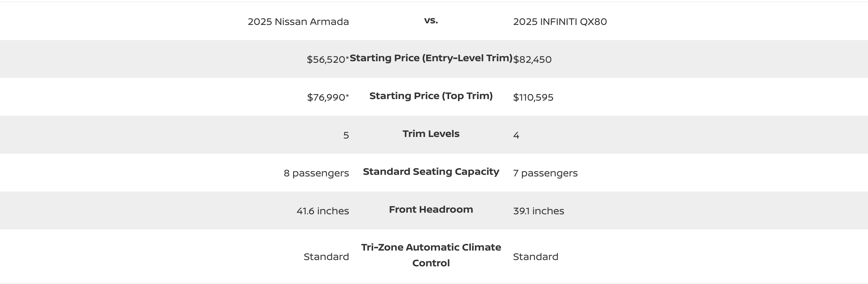Image resolution: width=868 pixels, height=284 pixels.
Task: Select the Armada $56,520 entry-level price
Action: [326, 59]
